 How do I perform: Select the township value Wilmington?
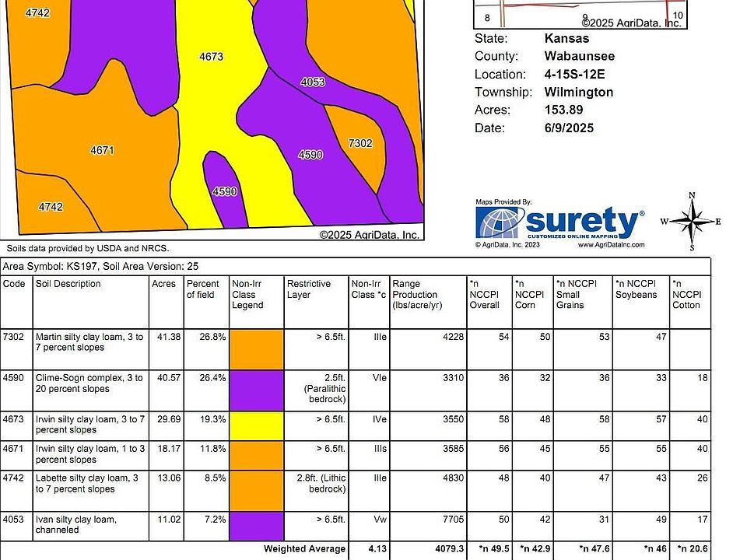pyautogui.click(x=579, y=92)
